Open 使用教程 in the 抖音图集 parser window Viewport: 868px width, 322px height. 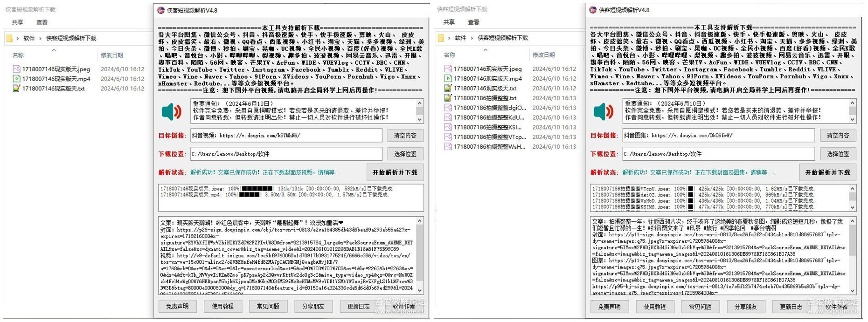tap(655, 307)
